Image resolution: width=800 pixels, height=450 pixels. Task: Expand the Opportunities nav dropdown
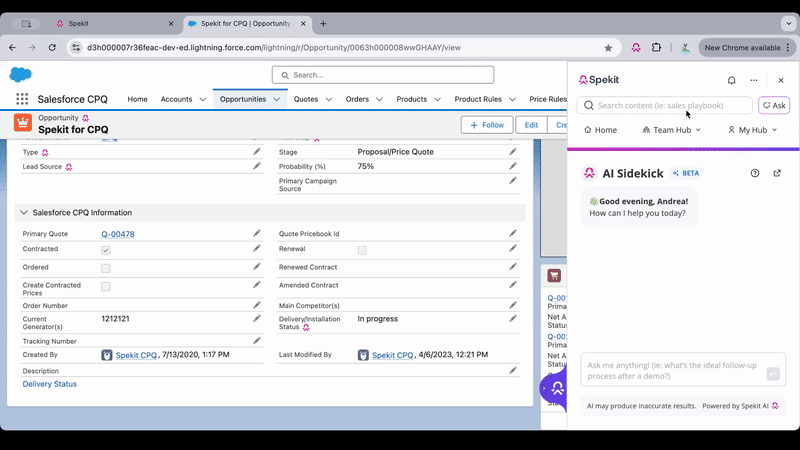pos(277,99)
